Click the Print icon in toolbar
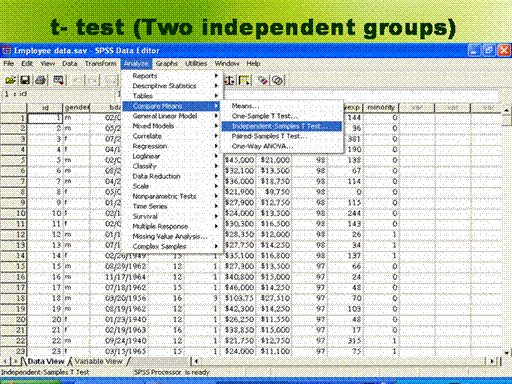This screenshot has width=512, height=384. tap(41, 80)
